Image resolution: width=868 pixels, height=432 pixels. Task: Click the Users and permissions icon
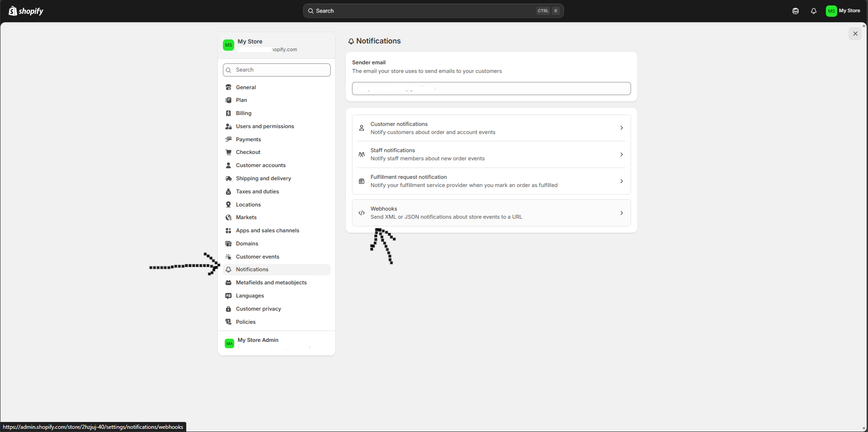[229, 126]
